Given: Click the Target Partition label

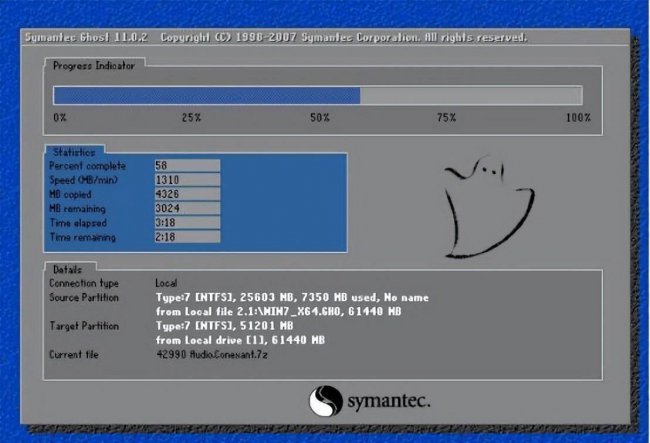Looking at the screenshot, I should tap(84, 326).
